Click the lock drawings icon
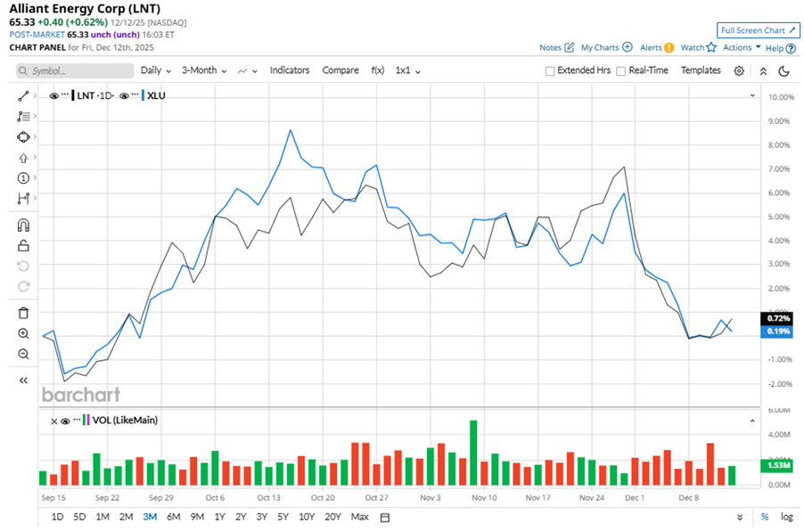This screenshot has height=532, width=804. (23, 245)
